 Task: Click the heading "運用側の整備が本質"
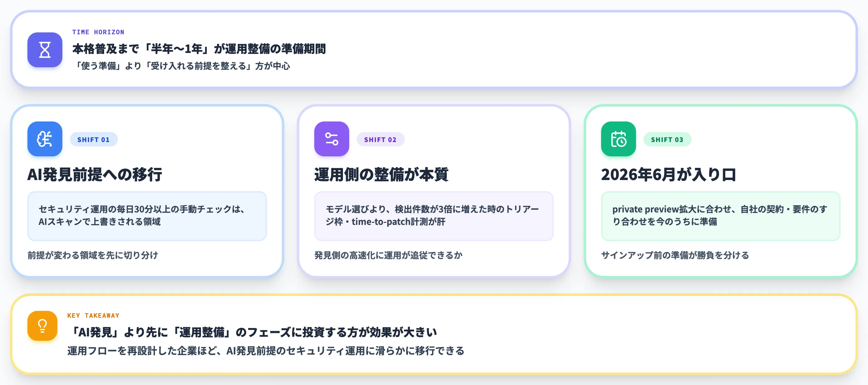click(381, 175)
